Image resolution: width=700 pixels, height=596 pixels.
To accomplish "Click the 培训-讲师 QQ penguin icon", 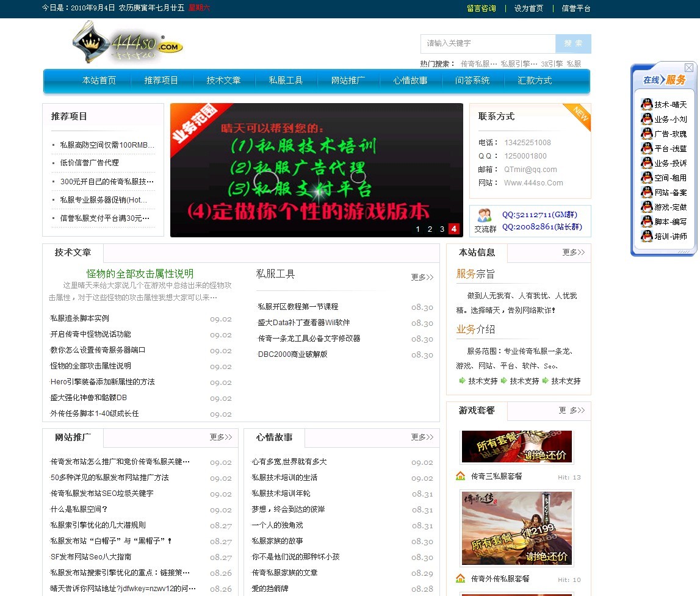I will click(x=646, y=236).
